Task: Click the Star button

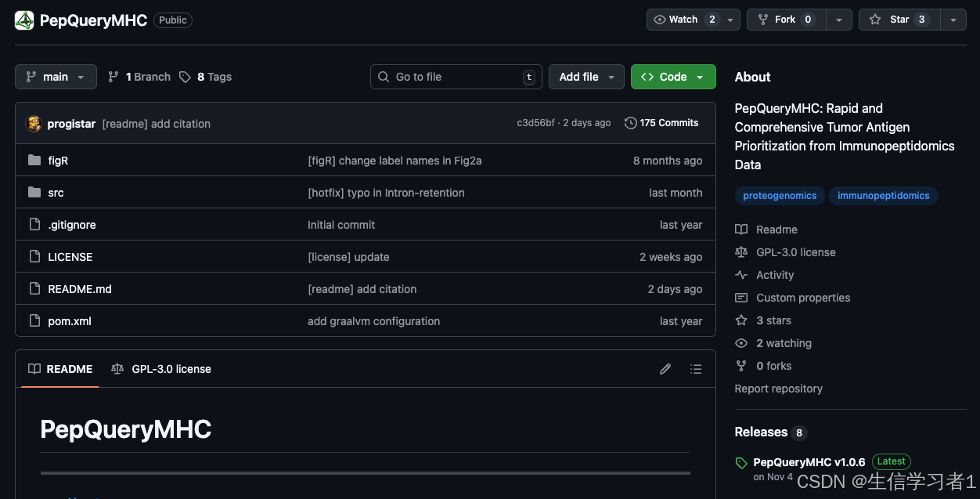Action: pos(899,20)
